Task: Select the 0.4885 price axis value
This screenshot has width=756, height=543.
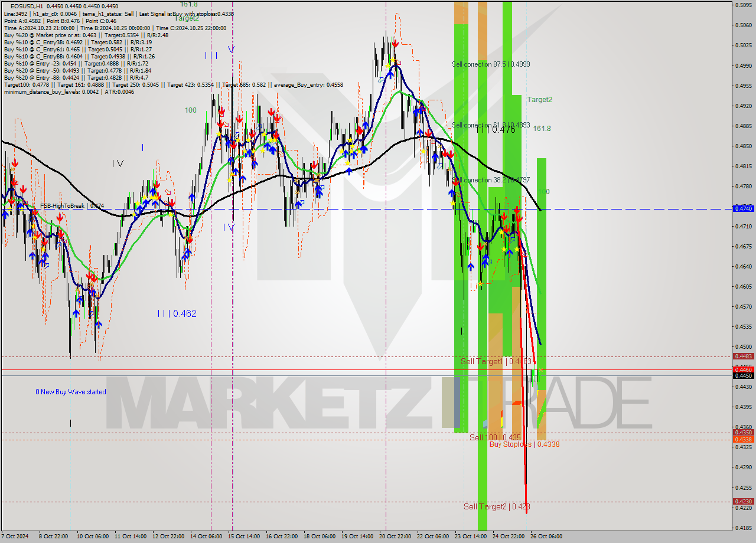Action: coord(743,126)
